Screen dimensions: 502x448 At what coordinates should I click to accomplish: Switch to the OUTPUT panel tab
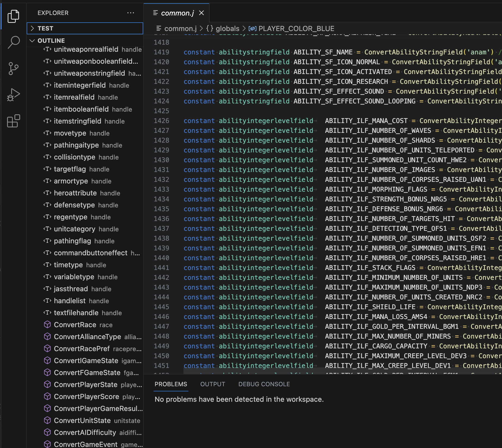[x=213, y=384]
